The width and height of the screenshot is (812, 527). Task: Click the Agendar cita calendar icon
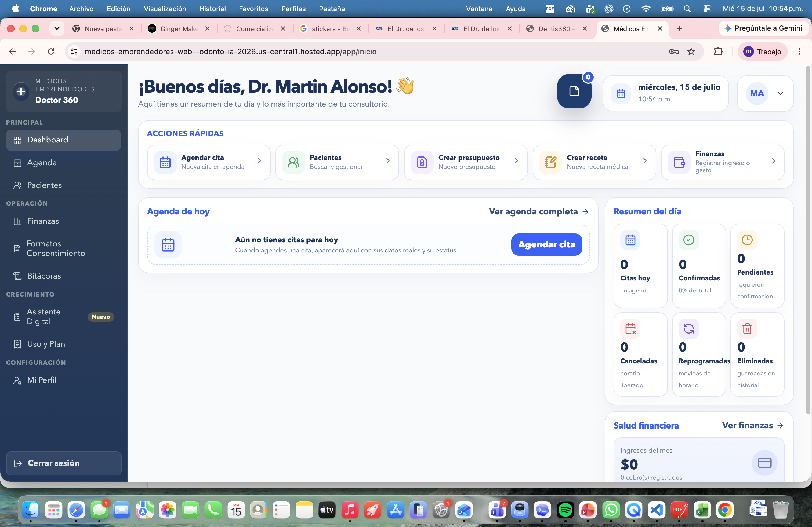[165, 162]
